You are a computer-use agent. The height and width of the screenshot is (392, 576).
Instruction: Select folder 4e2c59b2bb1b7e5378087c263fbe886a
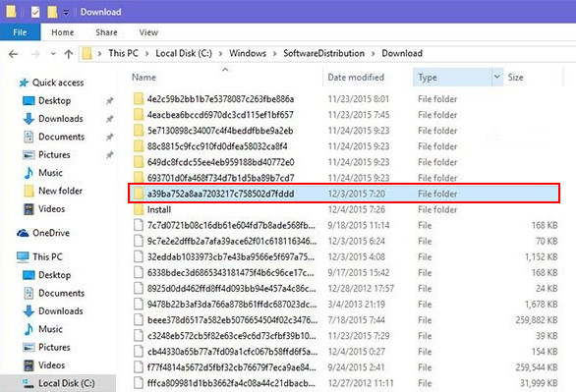pyautogui.click(x=220, y=99)
